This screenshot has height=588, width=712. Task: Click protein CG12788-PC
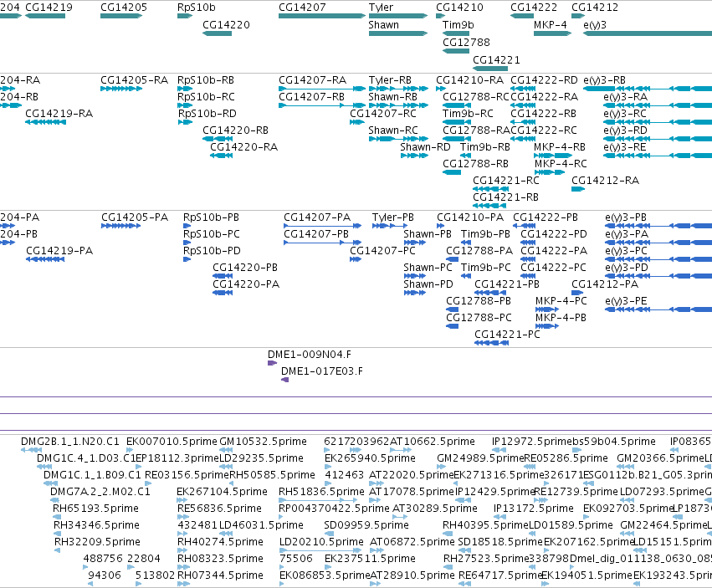479,318
